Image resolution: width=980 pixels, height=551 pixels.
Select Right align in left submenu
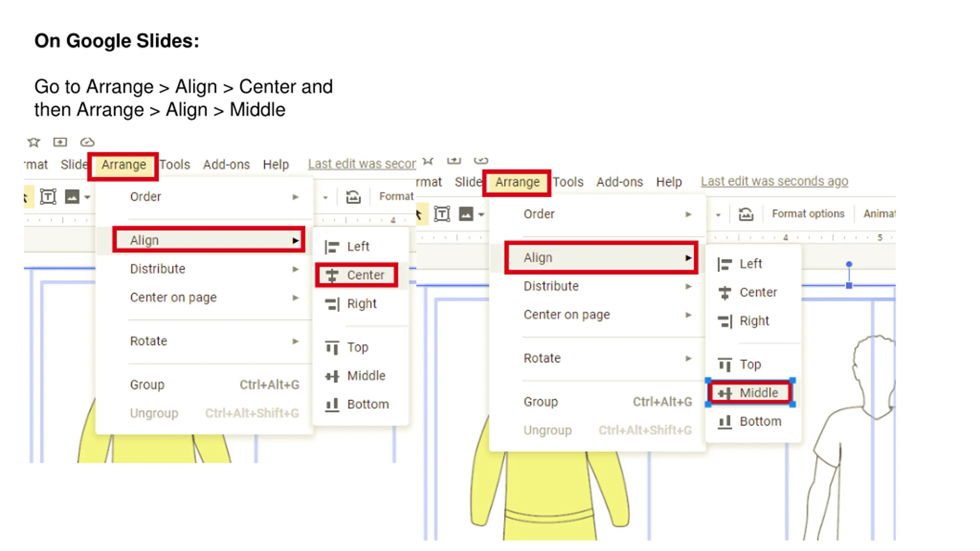[360, 304]
